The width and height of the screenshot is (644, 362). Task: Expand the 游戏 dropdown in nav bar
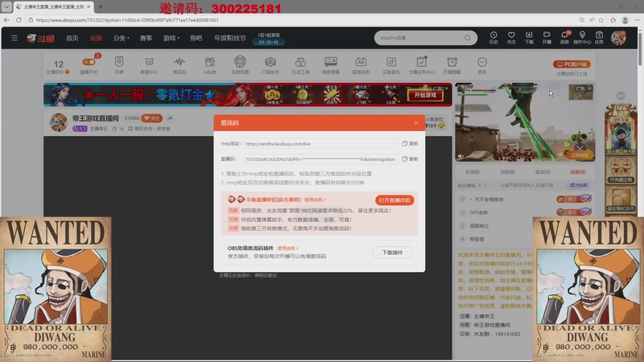point(171,38)
